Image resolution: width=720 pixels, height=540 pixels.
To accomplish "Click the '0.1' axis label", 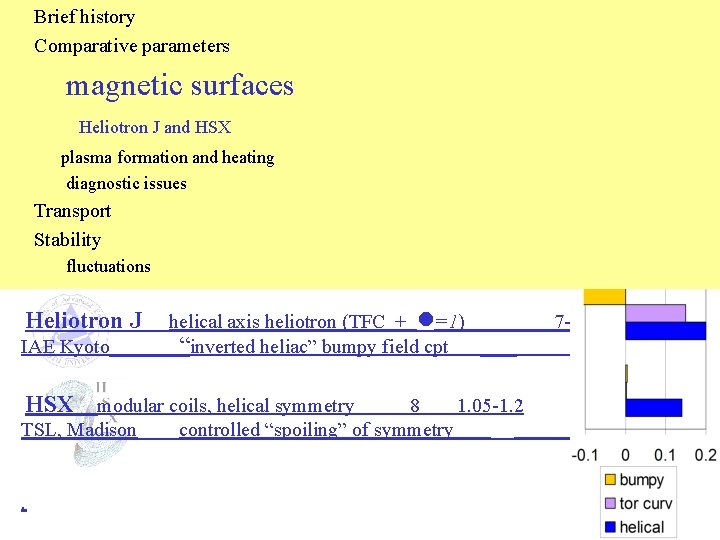I will click(665, 455).
